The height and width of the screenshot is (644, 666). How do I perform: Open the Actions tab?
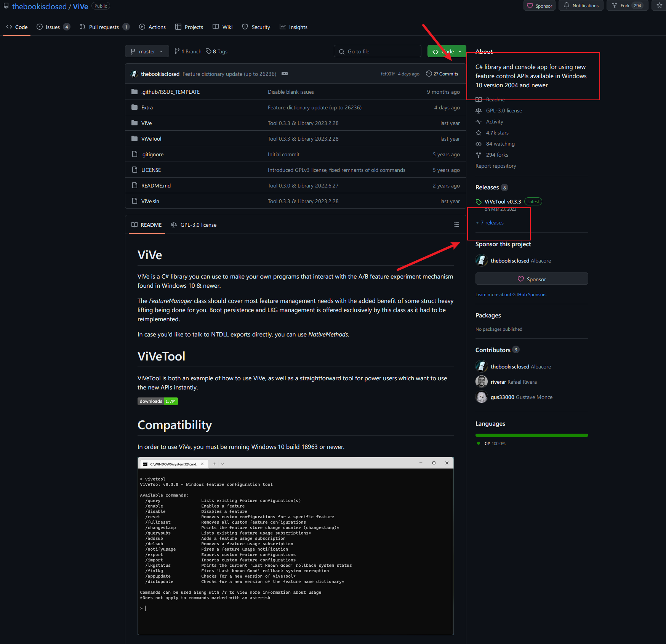click(152, 27)
